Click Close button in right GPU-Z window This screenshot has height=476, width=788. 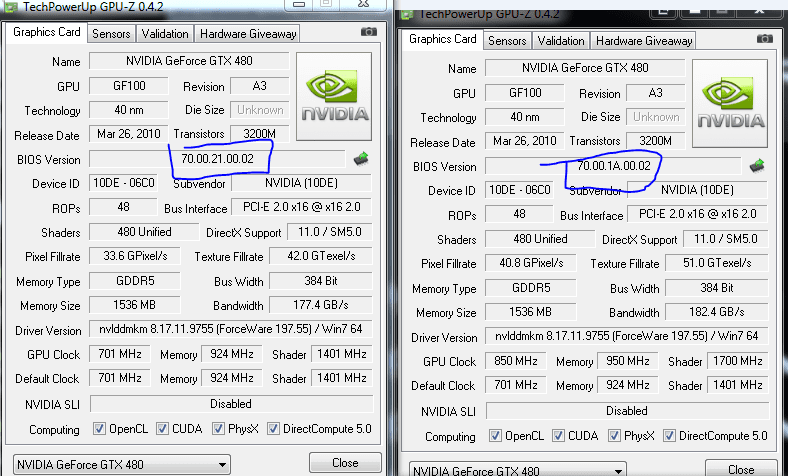click(741, 468)
